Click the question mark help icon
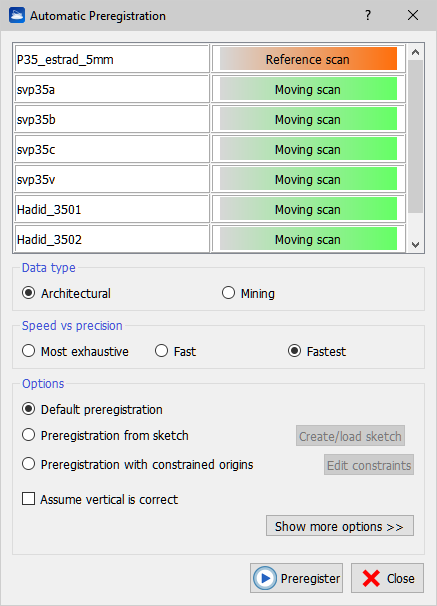This screenshot has width=437, height=606. (368, 15)
